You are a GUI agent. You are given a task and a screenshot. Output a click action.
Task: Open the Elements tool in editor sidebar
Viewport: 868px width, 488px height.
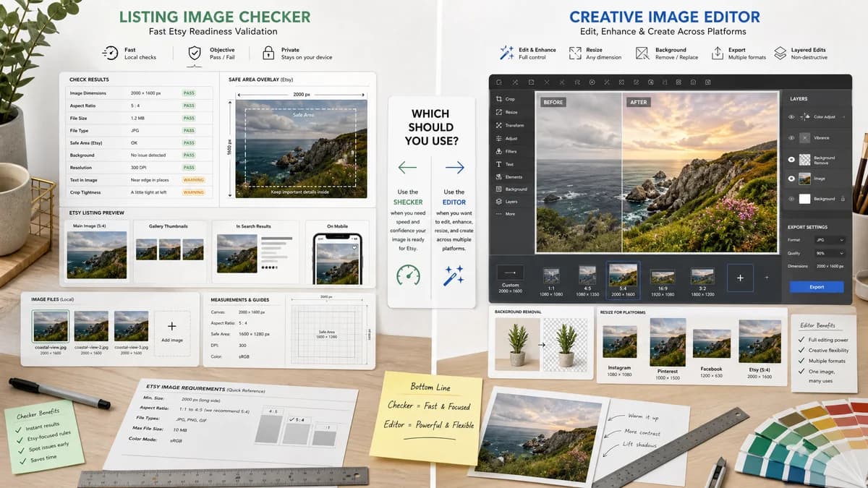coord(509,176)
